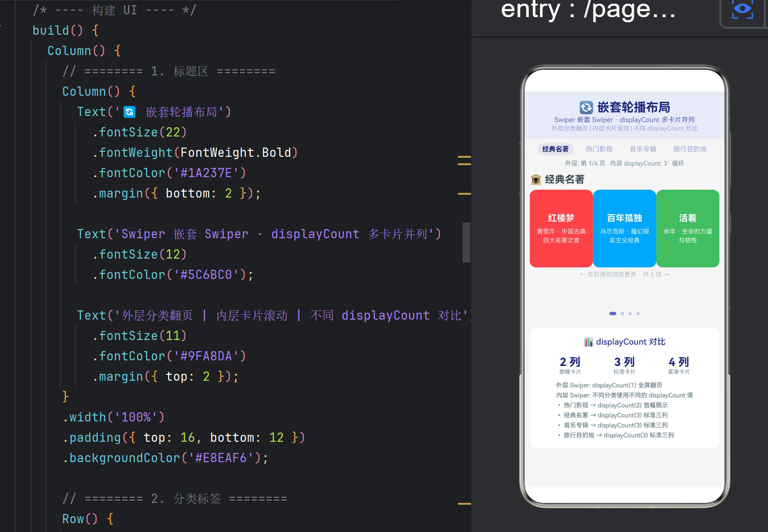This screenshot has height=532, width=768.
Task: Tap the green 活着 card
Action: pos(688,229)
